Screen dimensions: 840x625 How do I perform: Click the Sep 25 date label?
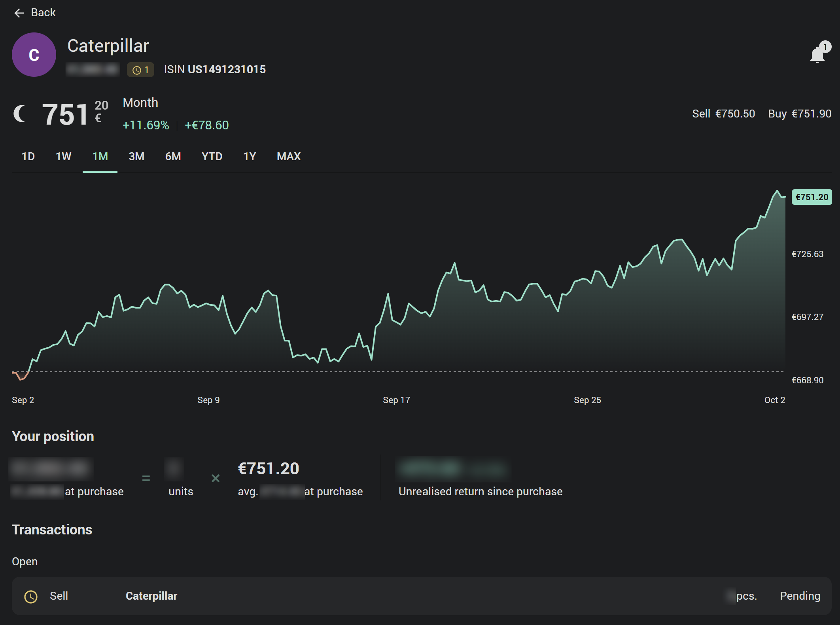587,400
